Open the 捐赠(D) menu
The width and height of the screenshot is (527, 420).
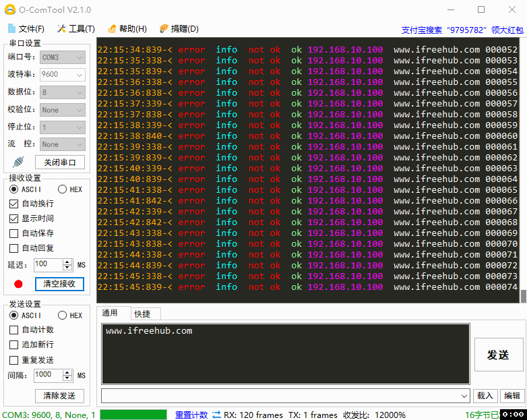[185, 29]
